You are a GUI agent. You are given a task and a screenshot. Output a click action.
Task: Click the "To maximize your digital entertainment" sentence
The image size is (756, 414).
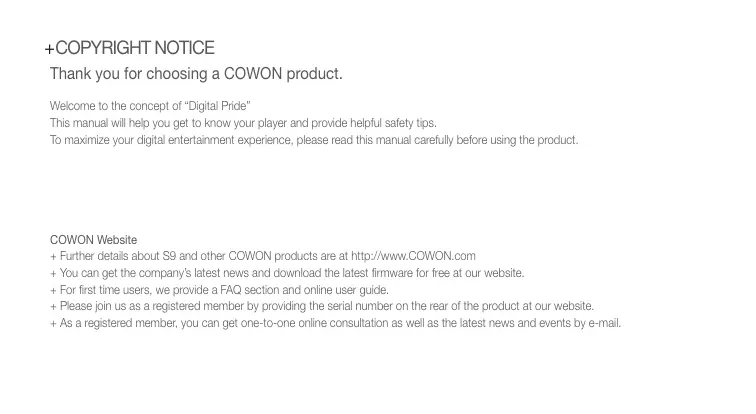pos(313,139)
